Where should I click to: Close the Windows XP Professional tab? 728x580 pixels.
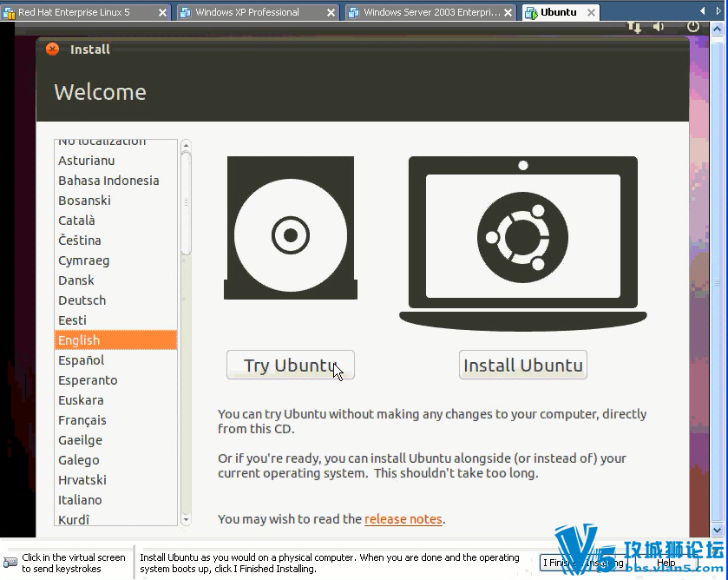pos(331,12)
